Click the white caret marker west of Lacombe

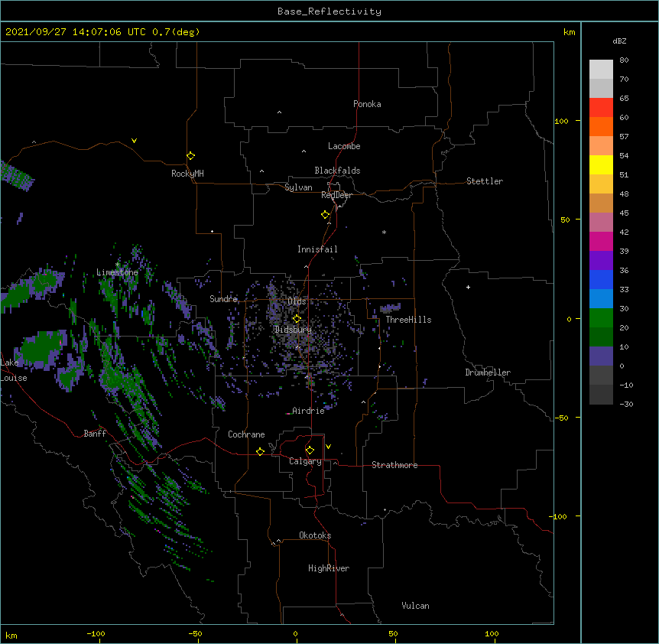click(304, 151)
